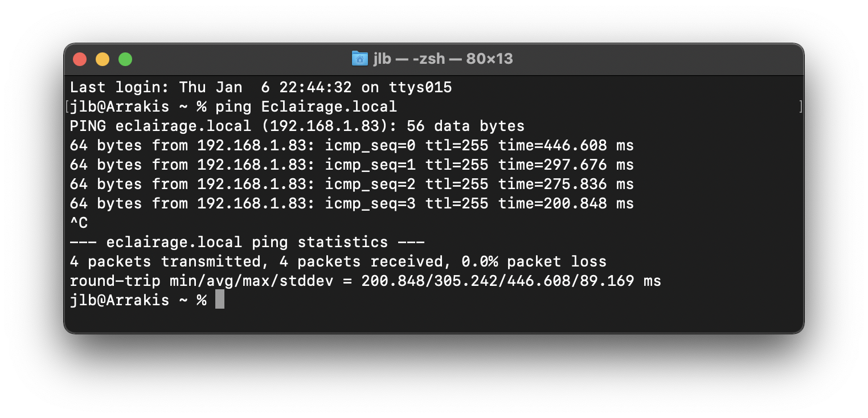Screen dimensions: 868x418
Task: Click the right command mark bracket
Action: point(801,106)
